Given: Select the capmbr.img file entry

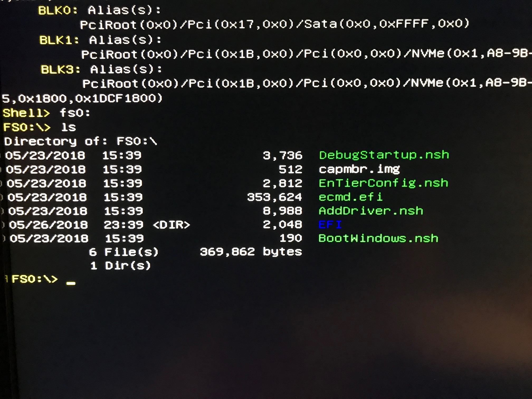Looking at the screenshot, I should (x=359, y=169).
